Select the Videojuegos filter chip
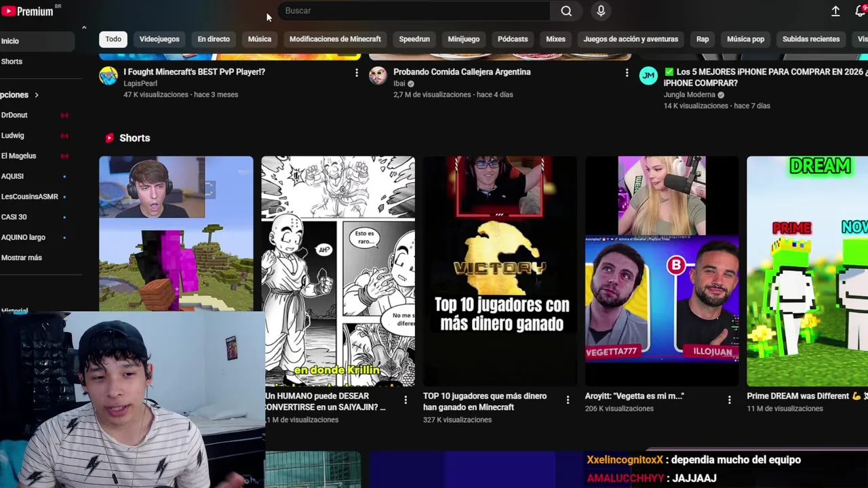Screen dimensions: 868x488 pyautogui.click(x=159, y=39)
